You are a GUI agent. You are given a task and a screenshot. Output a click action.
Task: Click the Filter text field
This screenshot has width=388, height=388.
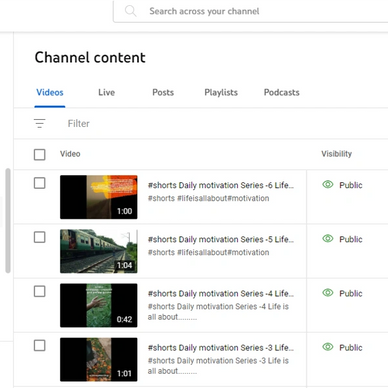(79, 124)
